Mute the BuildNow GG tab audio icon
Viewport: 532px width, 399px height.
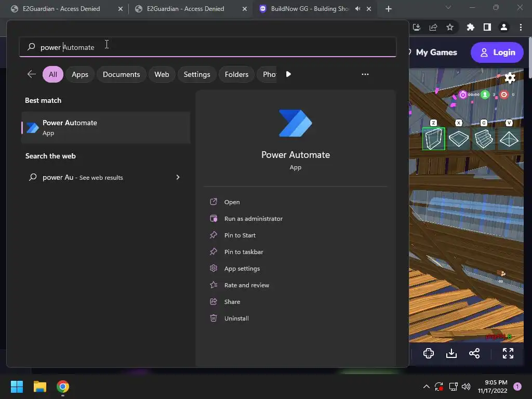(x=357, y=9)
